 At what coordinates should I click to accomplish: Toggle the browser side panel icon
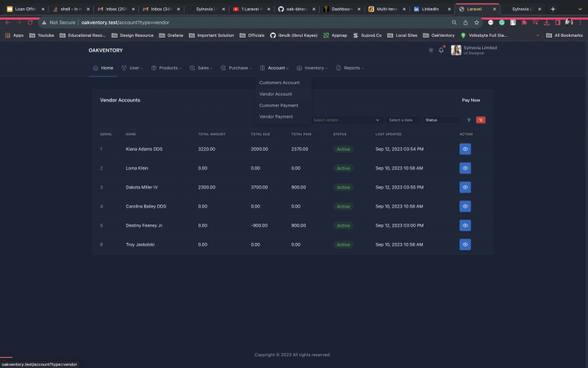[x=558, y=23]
